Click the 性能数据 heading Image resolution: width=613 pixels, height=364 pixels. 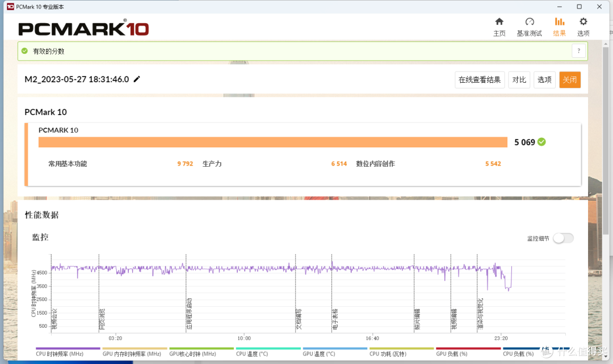pos(42,215)
